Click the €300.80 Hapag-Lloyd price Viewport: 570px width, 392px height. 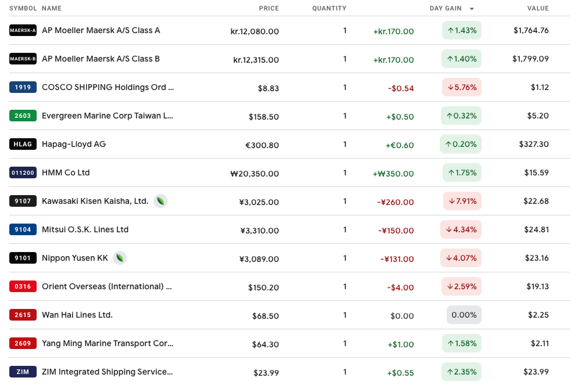click(x=262, y=145)
